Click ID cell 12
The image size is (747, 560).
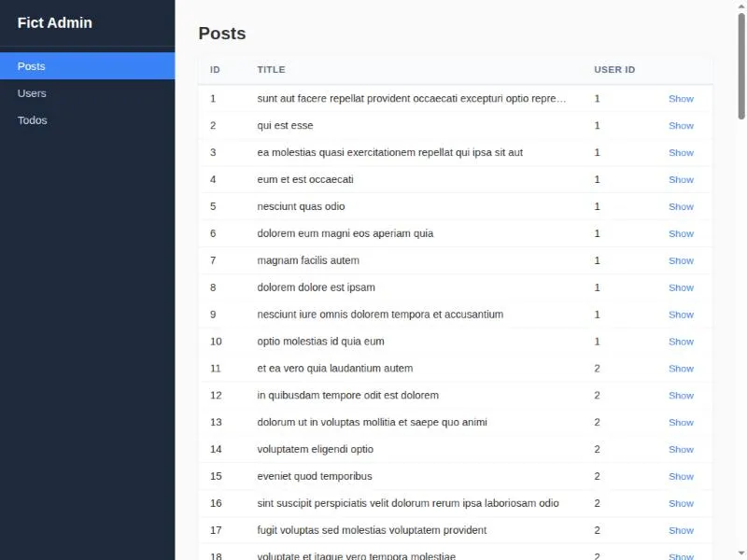[216, 395]
